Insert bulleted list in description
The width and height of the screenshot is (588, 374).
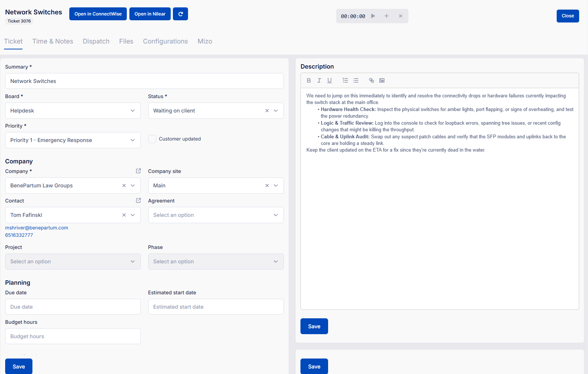pos(356,80)
